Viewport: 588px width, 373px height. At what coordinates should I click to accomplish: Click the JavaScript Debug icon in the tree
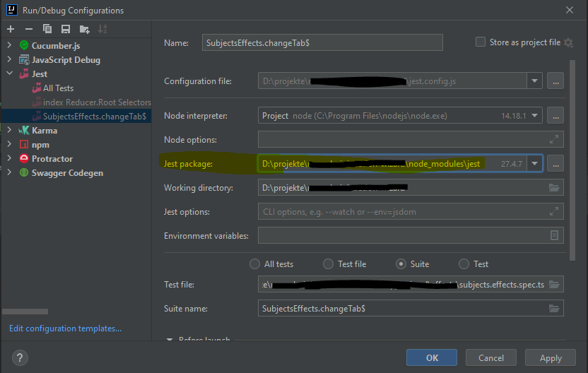click(24, 59)
